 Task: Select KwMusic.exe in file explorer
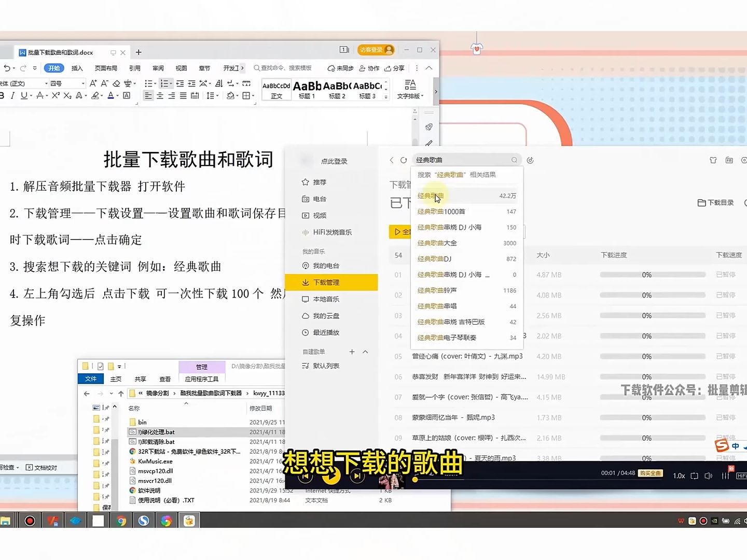tap(155, 461)
